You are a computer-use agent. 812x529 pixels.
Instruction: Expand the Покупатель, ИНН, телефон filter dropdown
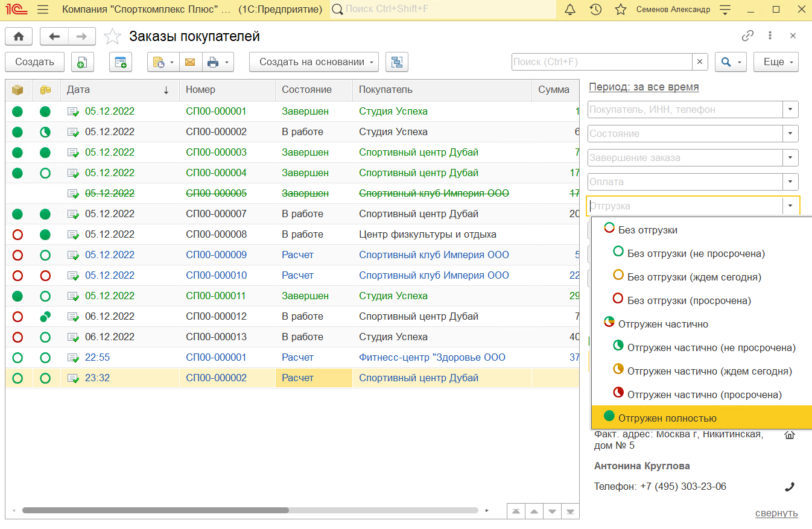(790, 110)
